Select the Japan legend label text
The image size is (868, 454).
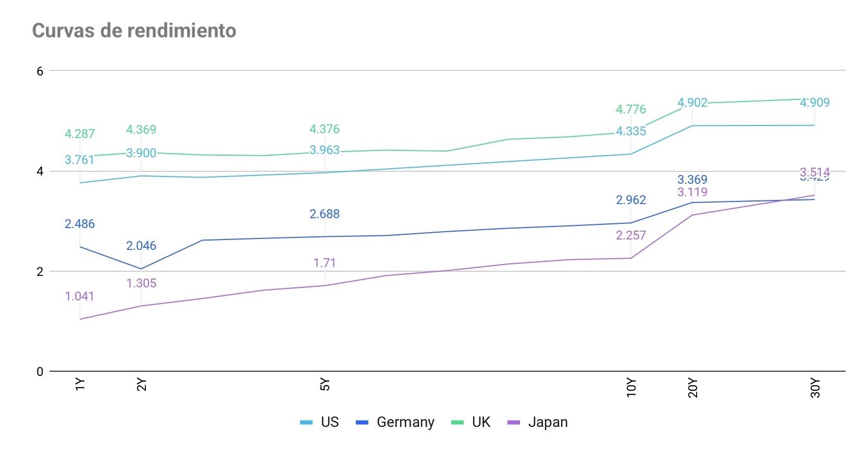(x=548, y=422)
